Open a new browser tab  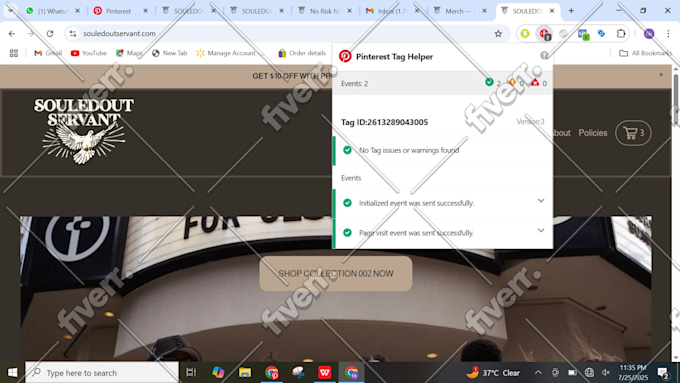coord(571,11)
